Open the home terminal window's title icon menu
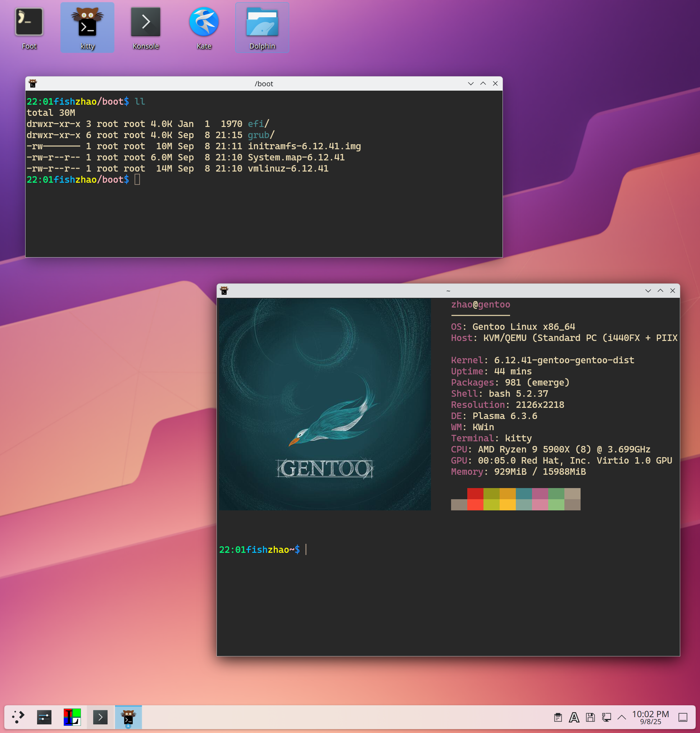This screenshot has height=733, width=700. pyautogui.click(x=224, y=291)
